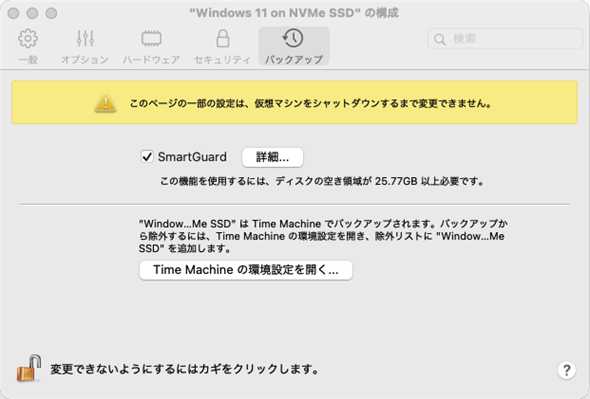Click Time Machine の環境設定を開く... button
The height and width of the screenshot is (399, 590).
coord(246,270)
